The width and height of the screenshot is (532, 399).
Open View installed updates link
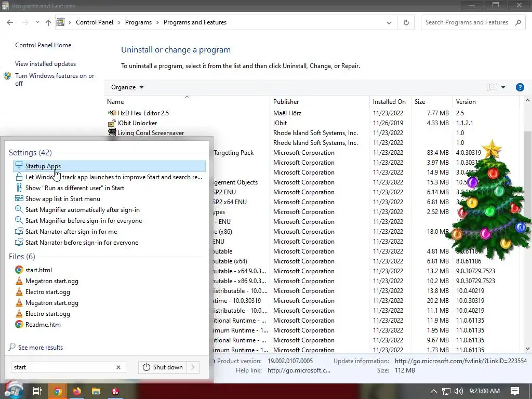pyautogui.click(x=46, y=64)
